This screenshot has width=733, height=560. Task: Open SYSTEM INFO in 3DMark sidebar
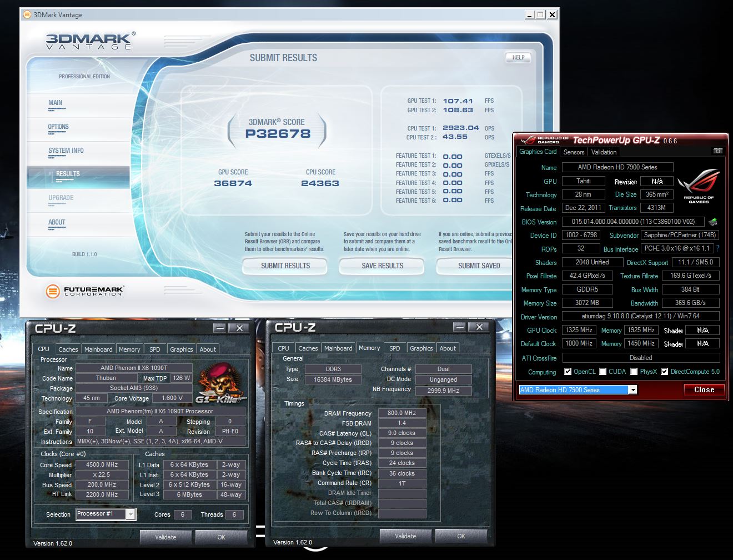(66, 151)
